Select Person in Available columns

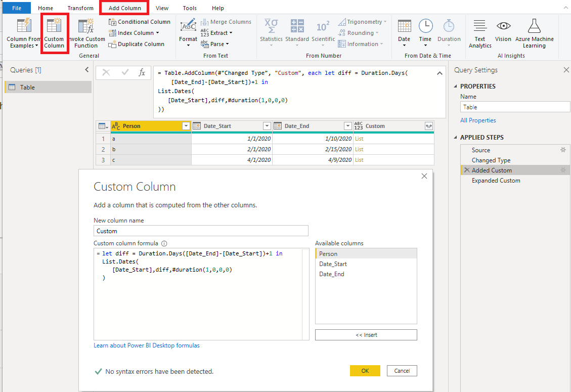click(x=366, y=253)
